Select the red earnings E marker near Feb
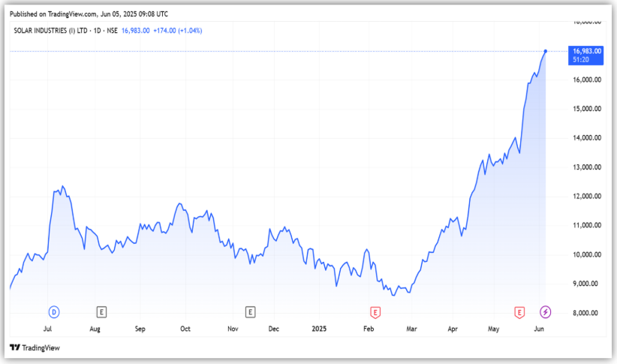This screenshot has width=617, height=364. point(374,311)
